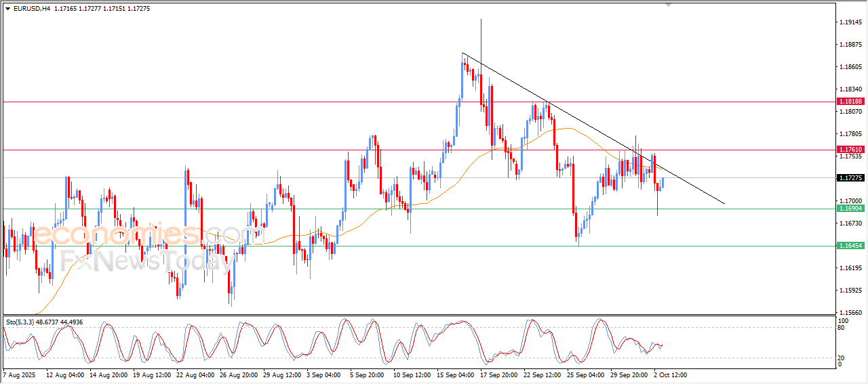The image size is (868, 384).
Task: Click the 22 Sep 12:00 time label
Action: 542,375
